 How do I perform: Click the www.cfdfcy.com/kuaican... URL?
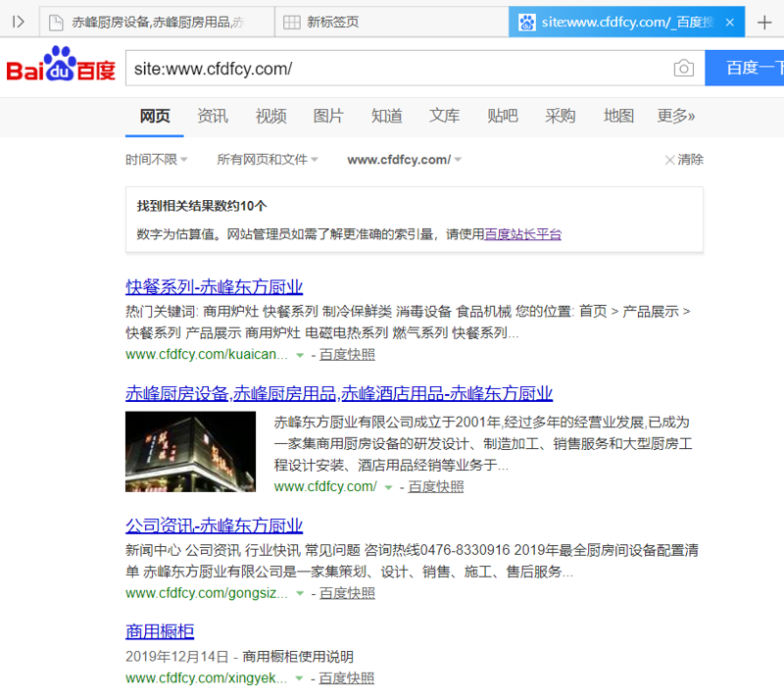point(207,354)
